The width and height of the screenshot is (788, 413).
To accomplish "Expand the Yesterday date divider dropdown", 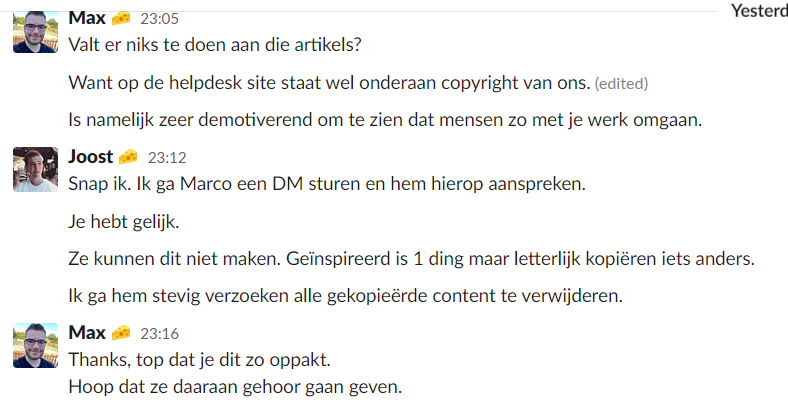I will click(759, 11).
